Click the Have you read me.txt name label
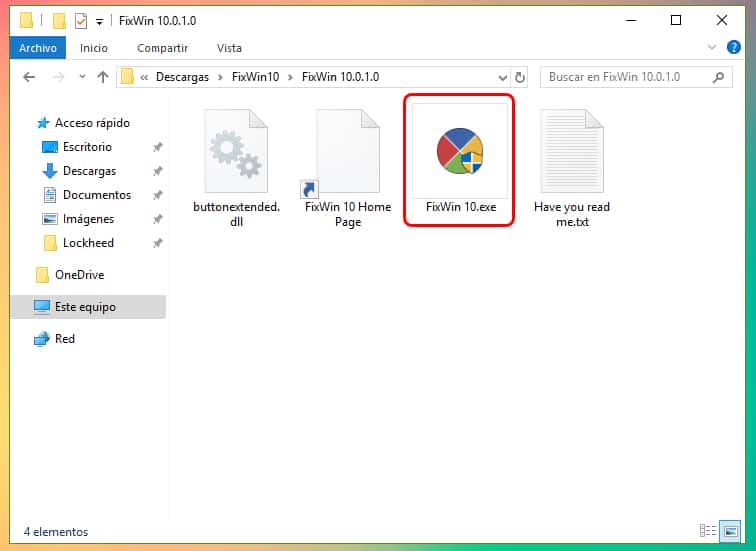The height and width of the screenshot is (551, 756). pyautogui.click(x=572, y=214)
